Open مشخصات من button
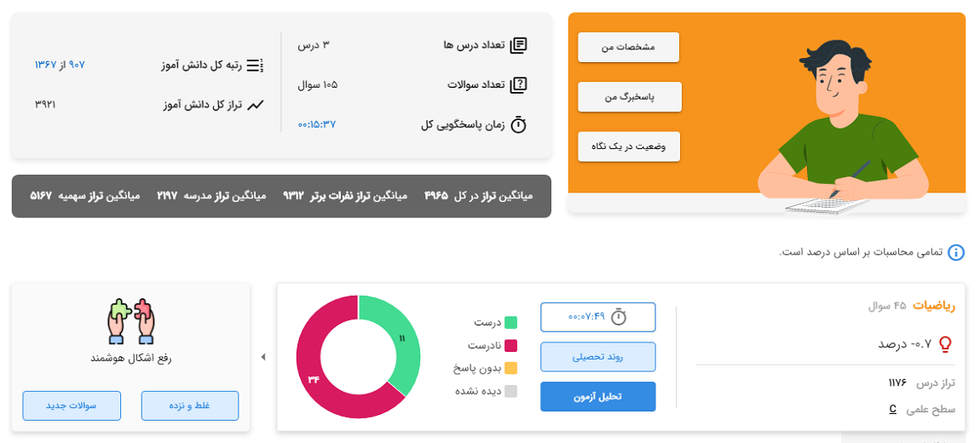 tap(628, 48)
